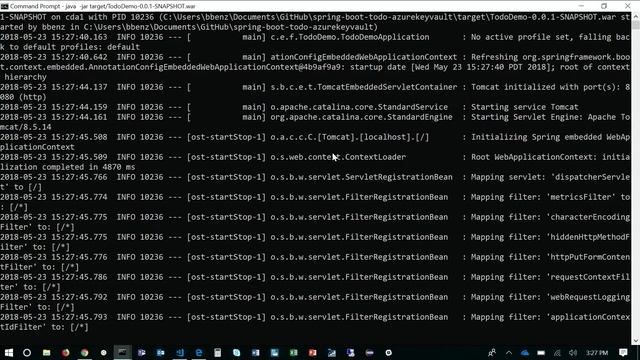Click the console scrollbar down arrow
This screenshot has width=640, height=360.
(x=636, y=341)
